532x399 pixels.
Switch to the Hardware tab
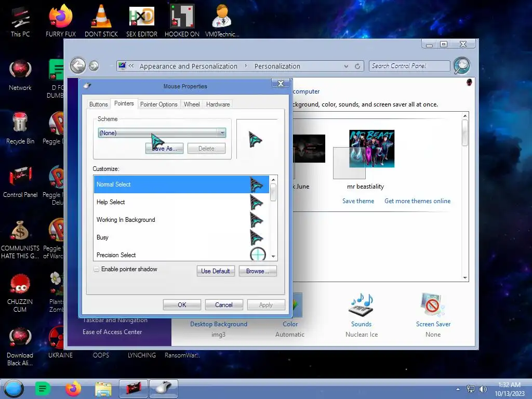point(218,104)
